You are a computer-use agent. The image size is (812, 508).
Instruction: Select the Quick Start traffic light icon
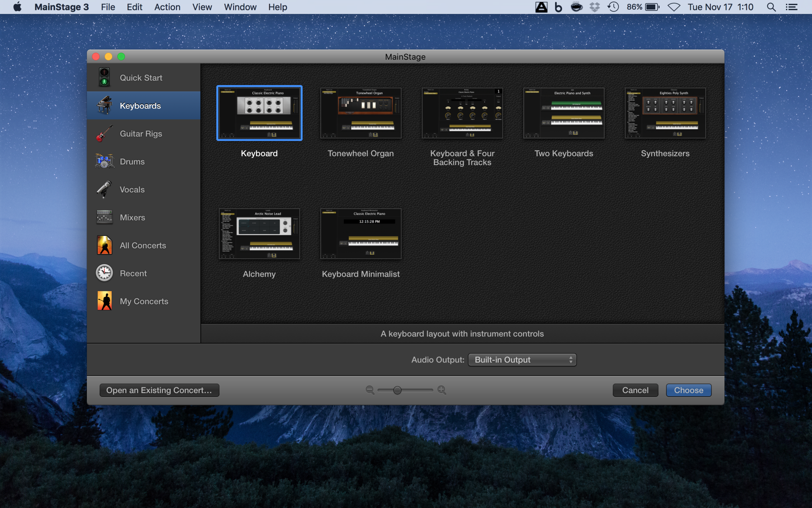pyautogui.click(x=104, y=77)
